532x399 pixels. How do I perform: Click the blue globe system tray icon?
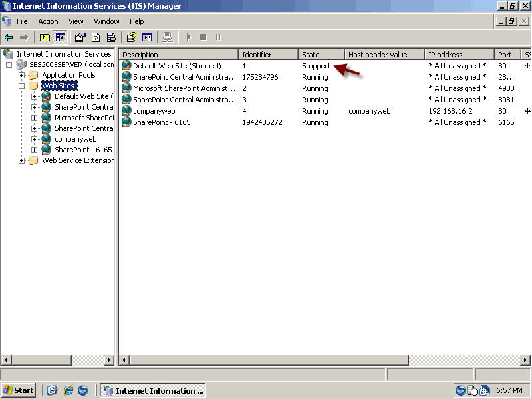click(x=460, y=390)
